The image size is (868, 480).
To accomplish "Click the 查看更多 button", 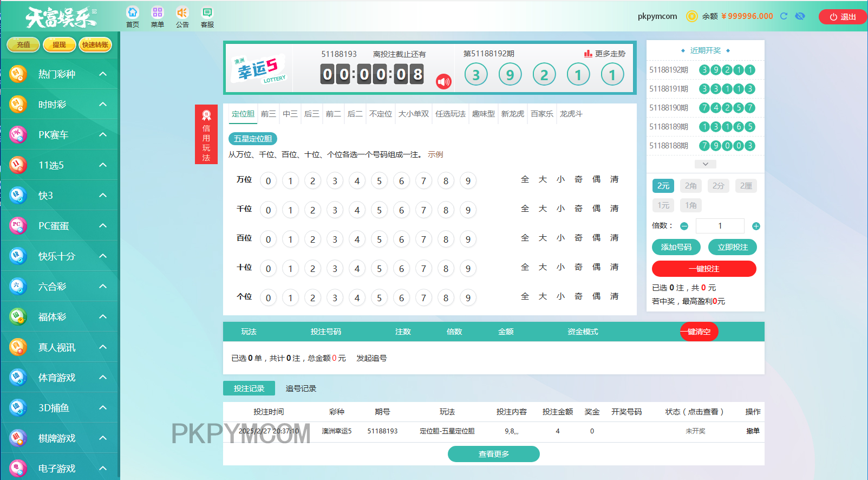I will [494, 454].
